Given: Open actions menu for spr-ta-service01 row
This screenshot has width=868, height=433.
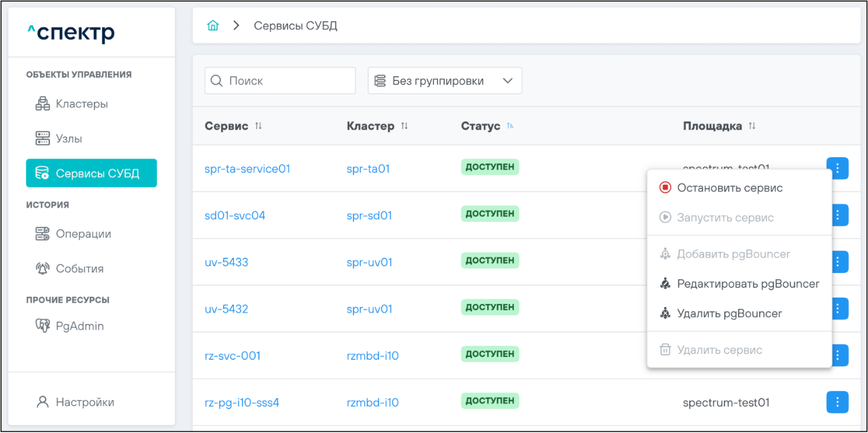Looking at the screenshot, I should point(837,168).
